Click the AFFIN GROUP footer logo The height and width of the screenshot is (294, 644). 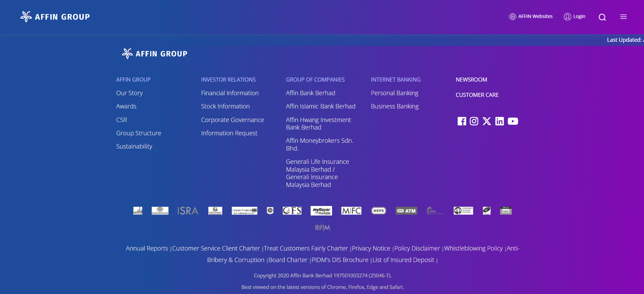point(155,53)
